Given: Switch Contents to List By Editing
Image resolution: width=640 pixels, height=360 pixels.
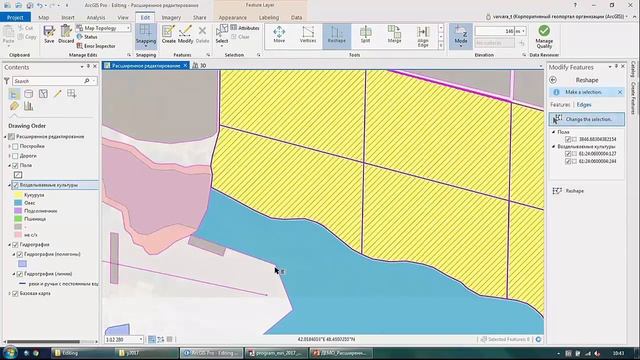Looking at the screenshot, I should point(58,94).
